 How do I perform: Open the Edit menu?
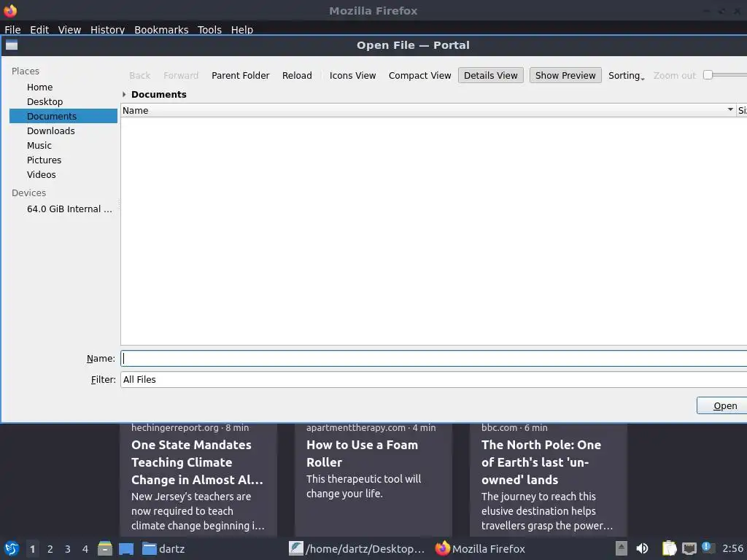click(39, 29)
